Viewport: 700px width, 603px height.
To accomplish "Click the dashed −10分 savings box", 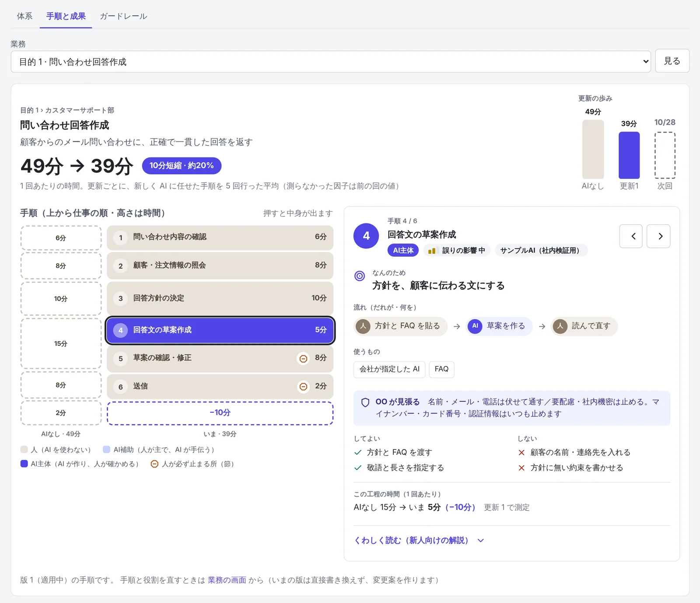I will [220, 413].
